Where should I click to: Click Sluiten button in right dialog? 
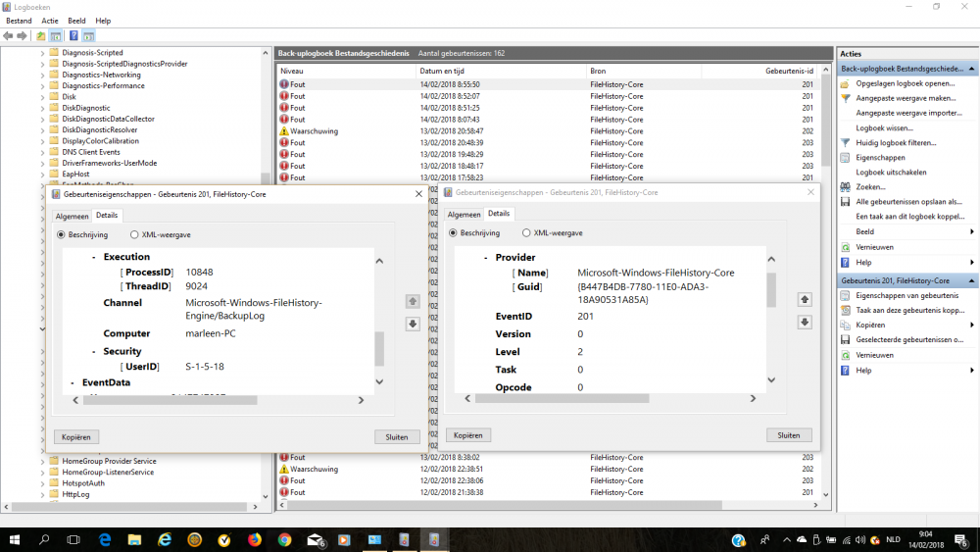click(x=789, y=434)
